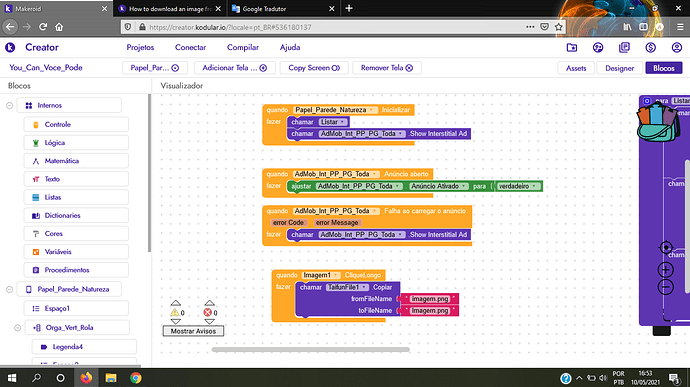690x387 pixels.
Task: Click the Adicionar Tela button
Action: click(235, 68)
